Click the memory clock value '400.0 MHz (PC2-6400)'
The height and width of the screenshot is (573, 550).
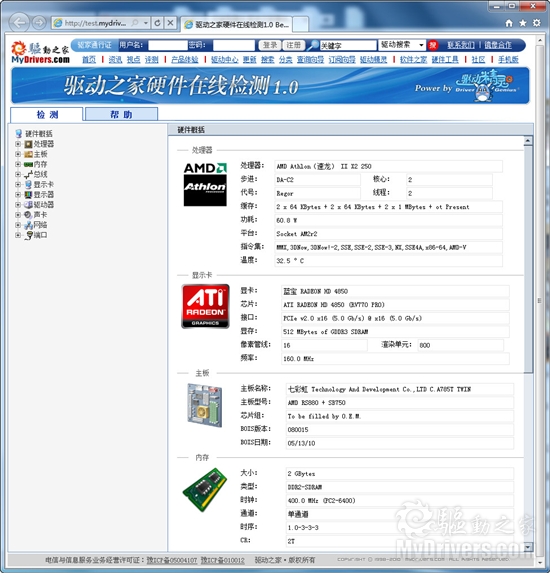pos(322,501)
